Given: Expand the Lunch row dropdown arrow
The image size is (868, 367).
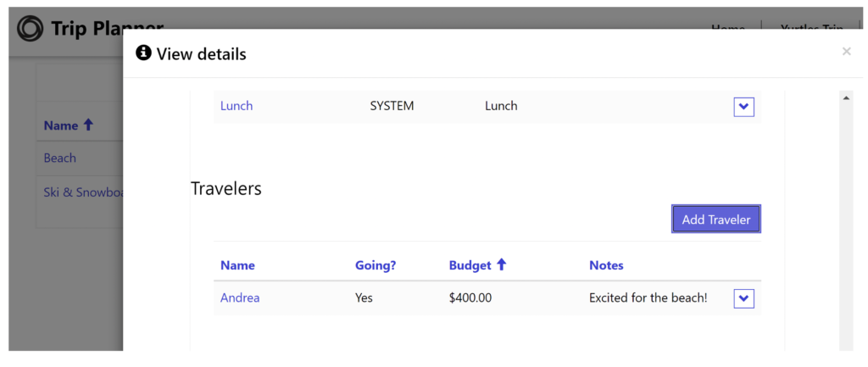Looking at the screenshot, I should (x=743, y=107).
